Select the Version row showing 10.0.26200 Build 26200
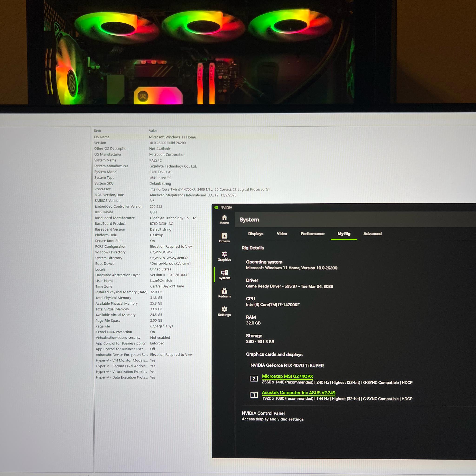 (140, 143)
